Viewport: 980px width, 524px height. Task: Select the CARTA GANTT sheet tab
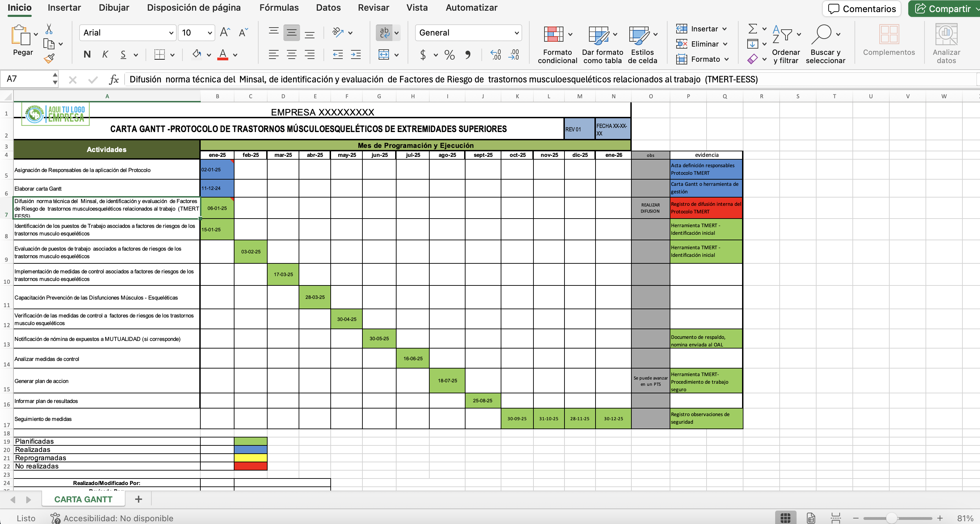[x=83, y=498]
